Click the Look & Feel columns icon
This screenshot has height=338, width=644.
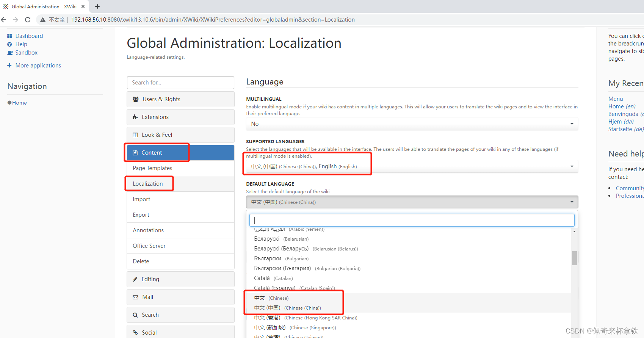[135, 135]
